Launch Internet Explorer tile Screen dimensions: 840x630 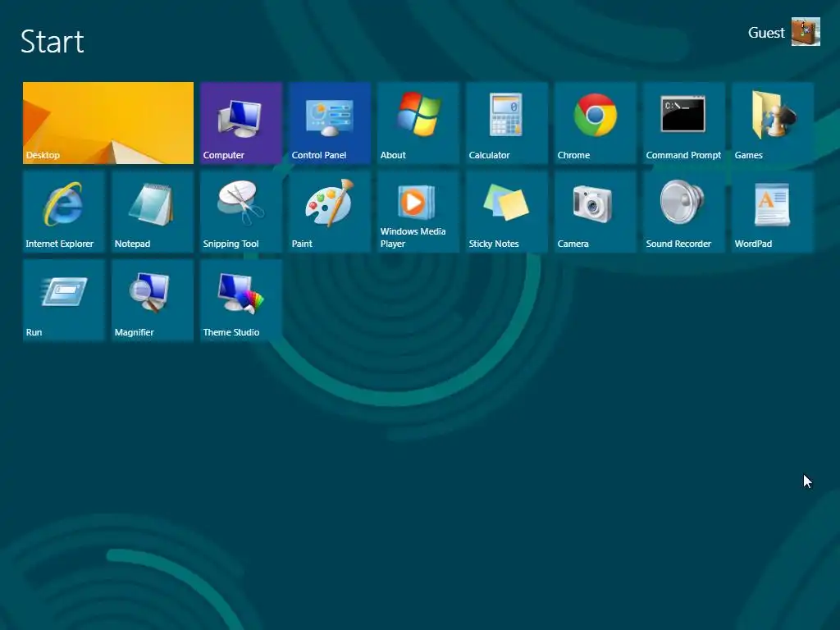64,212
